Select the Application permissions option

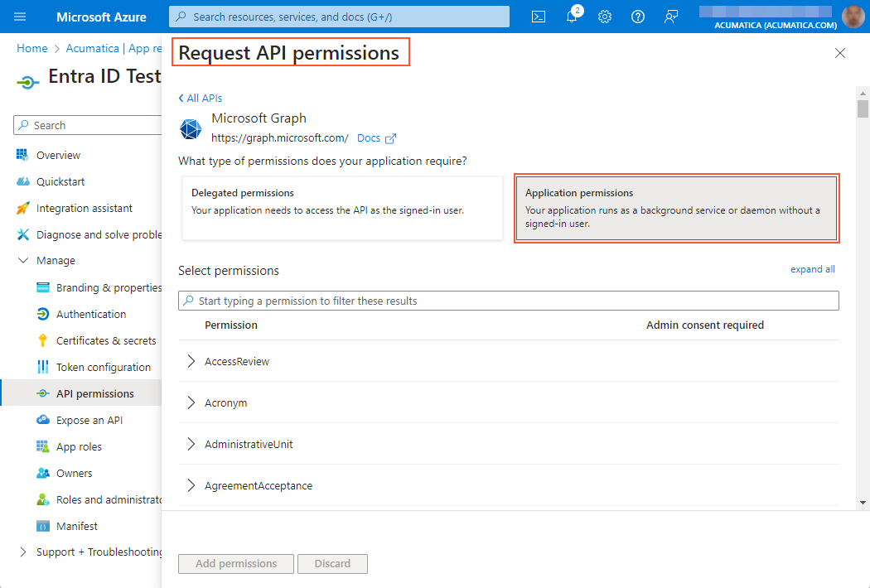[x=676, y=208]
